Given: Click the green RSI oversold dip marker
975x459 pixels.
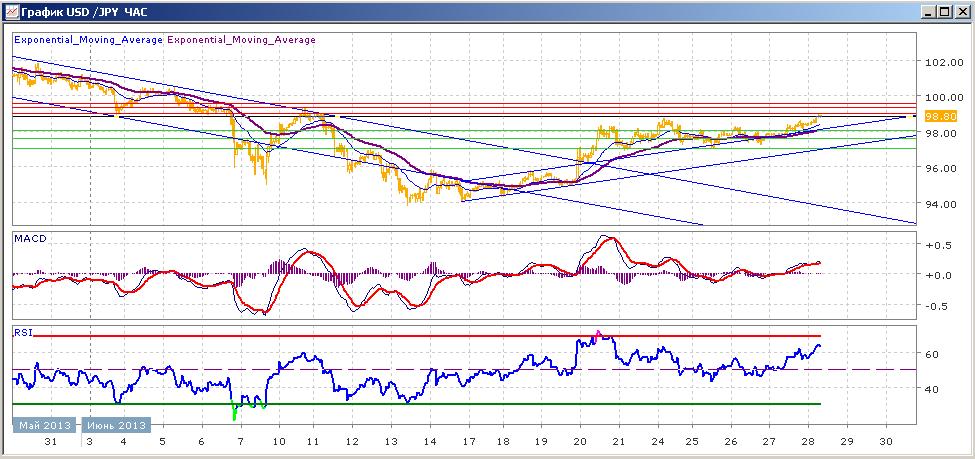Looking at the screenshot, I should tap(235, 410).
